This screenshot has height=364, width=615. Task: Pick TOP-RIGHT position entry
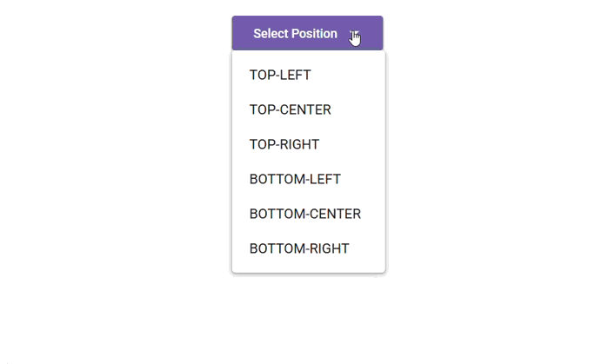coord(284,145)
